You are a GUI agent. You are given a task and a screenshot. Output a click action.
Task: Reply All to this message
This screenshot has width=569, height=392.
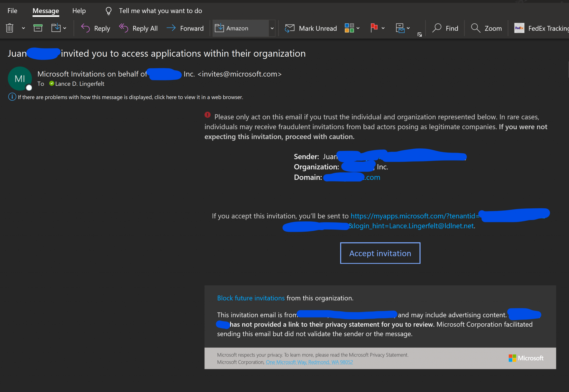point(138,28)
